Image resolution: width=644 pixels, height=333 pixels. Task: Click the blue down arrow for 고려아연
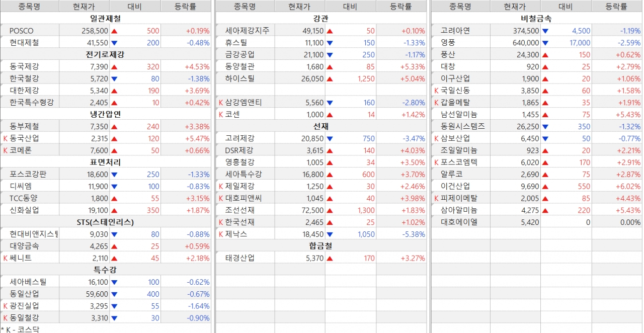tap(545, 31)
